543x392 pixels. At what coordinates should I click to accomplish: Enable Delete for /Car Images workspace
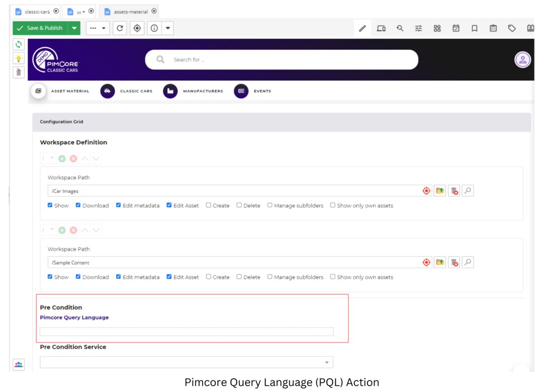pyautogui.click(x=239, y=205)
